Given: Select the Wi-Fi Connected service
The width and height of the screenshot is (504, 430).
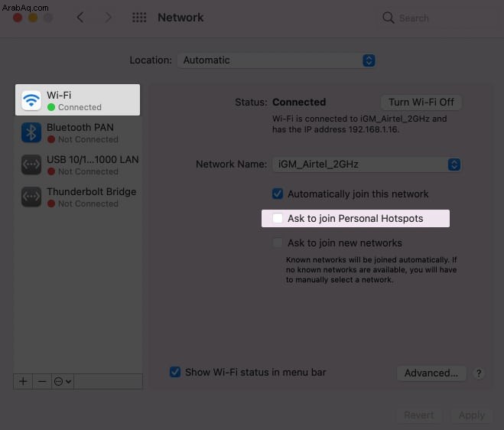Looking at the screenshot, I should pyautogui.click(x=77, y=100).
